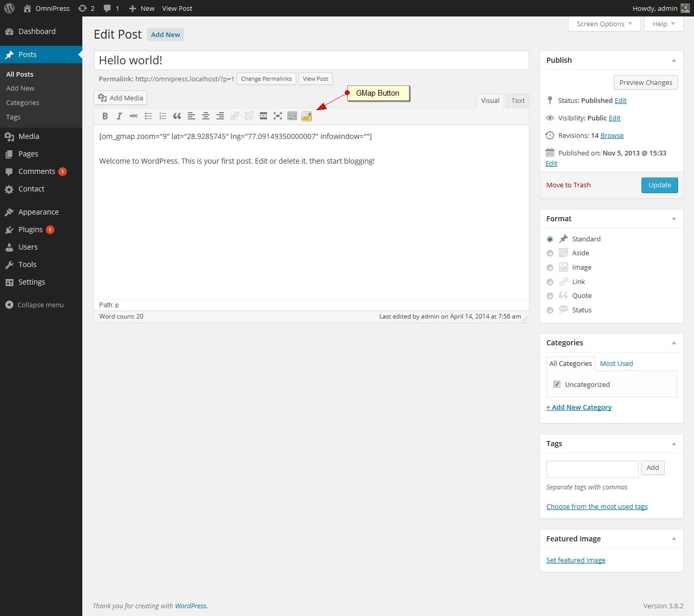Select the Standard post format
This screenshot has width=694, height=616.
tap(550, 239)
